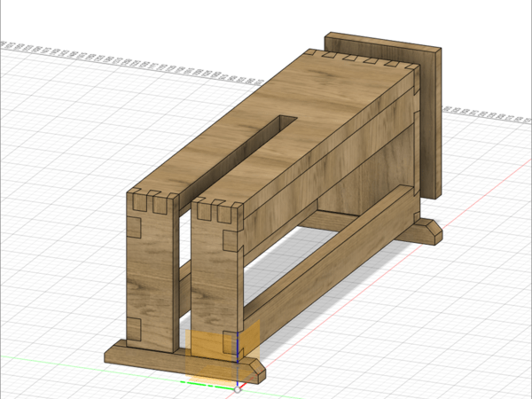Click the white origin point at the axes
Screen dimensions: 532x399
tap(238, 388)
